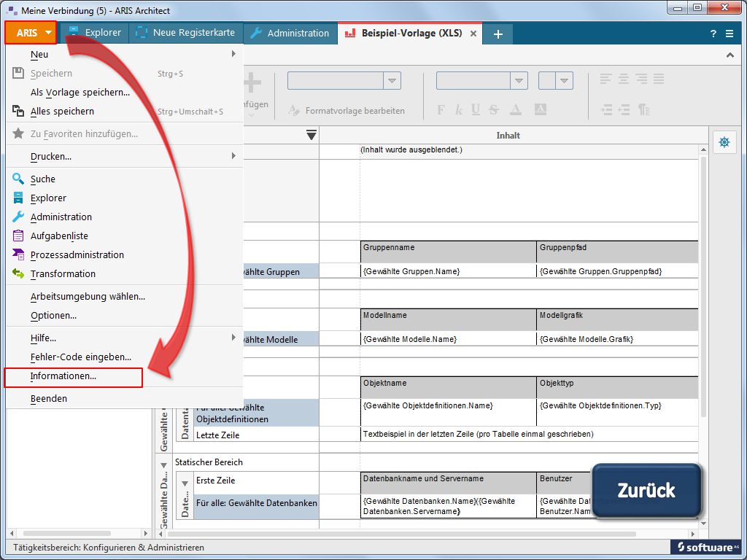Select cell {Gewählte Gruppen.Name}
Image resolution: width=747 pixels, height=560 pixels.
click(x=448, y=271)
